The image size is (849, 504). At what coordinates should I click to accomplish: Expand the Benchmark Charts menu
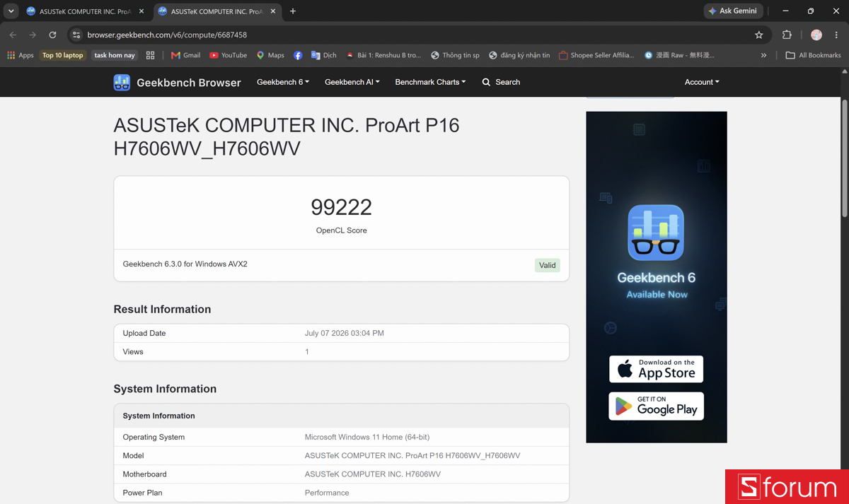[430, 82]
